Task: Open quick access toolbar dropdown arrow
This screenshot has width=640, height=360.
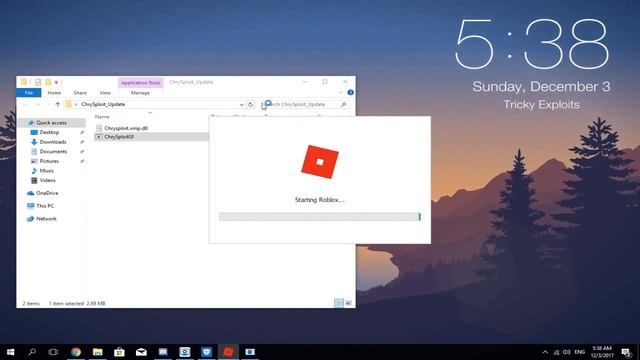Action: click(56, 82)
